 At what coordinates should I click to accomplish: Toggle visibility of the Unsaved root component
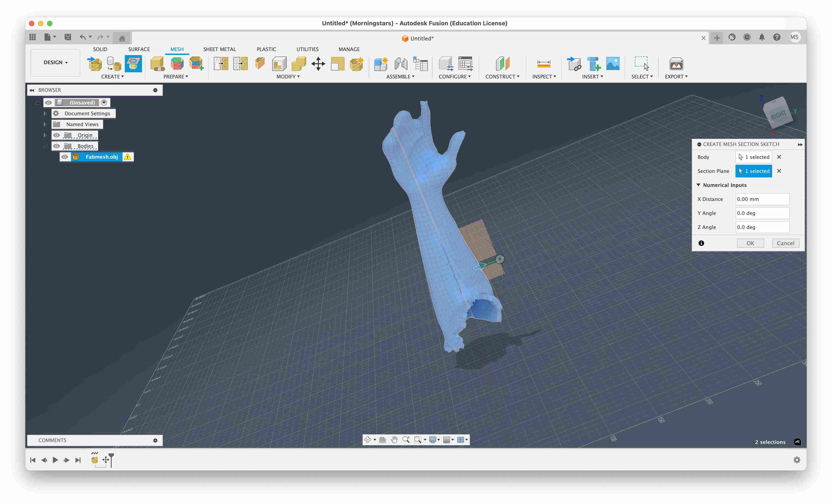48,102
